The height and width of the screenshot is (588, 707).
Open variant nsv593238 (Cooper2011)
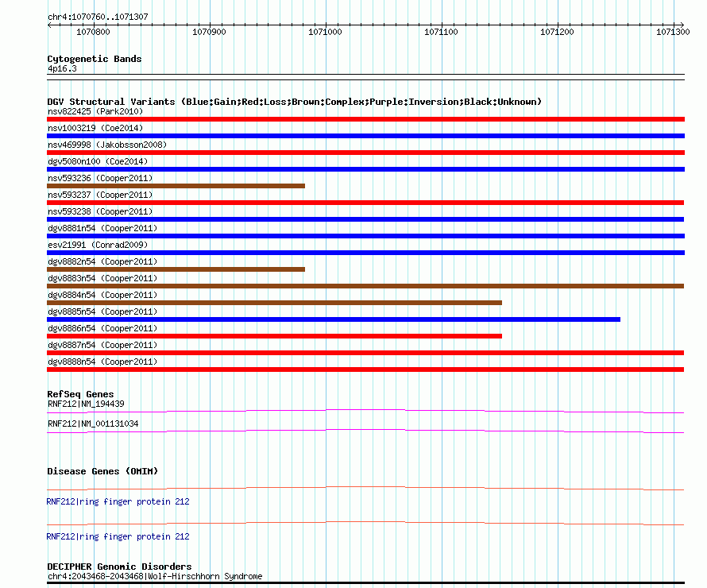click(100, 211)
